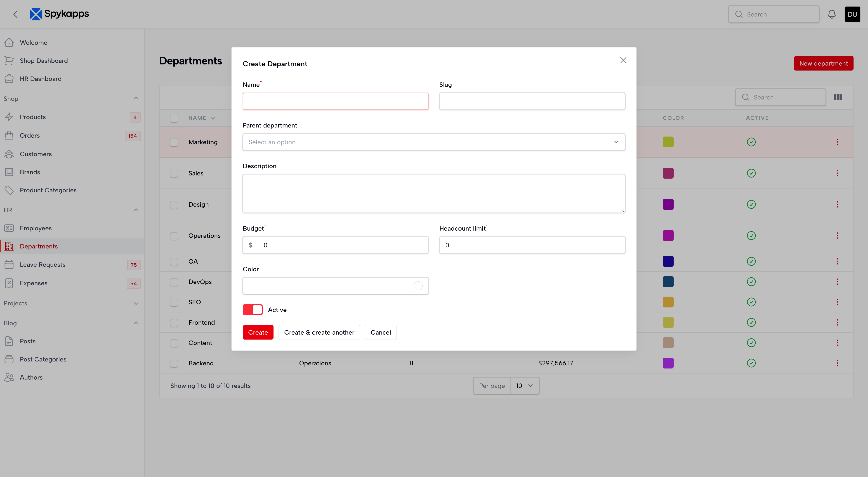Open the column visibility icon near table search
The image size is (868, 477).
[x=838, y=97]
